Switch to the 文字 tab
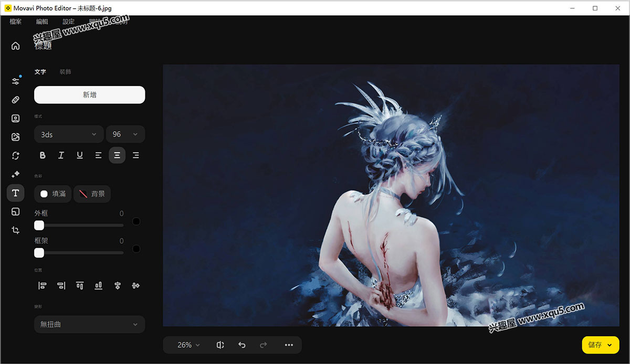 tap(40, 72)
